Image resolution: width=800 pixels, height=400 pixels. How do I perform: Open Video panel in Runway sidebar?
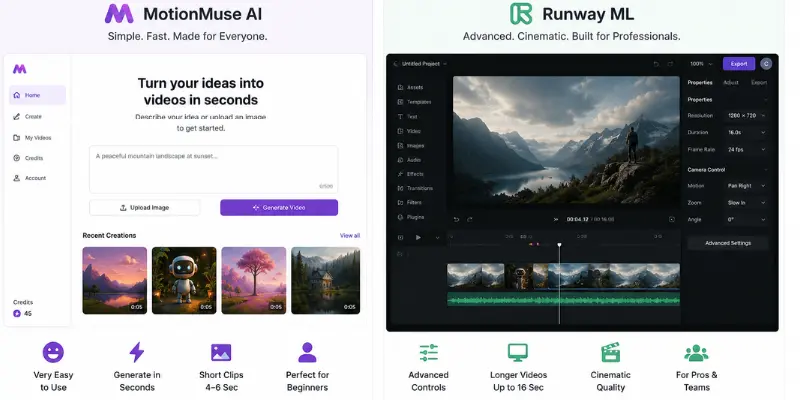[409, 131]
